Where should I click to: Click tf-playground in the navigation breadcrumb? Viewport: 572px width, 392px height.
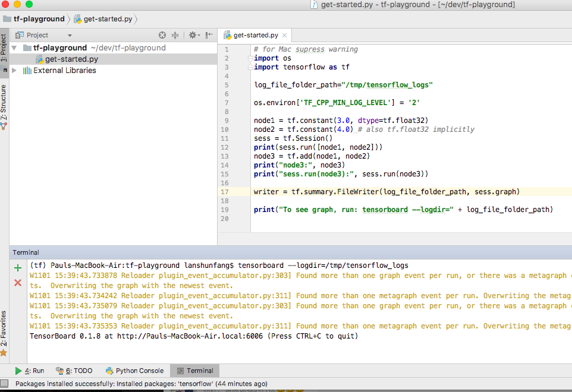coord(39,19)
